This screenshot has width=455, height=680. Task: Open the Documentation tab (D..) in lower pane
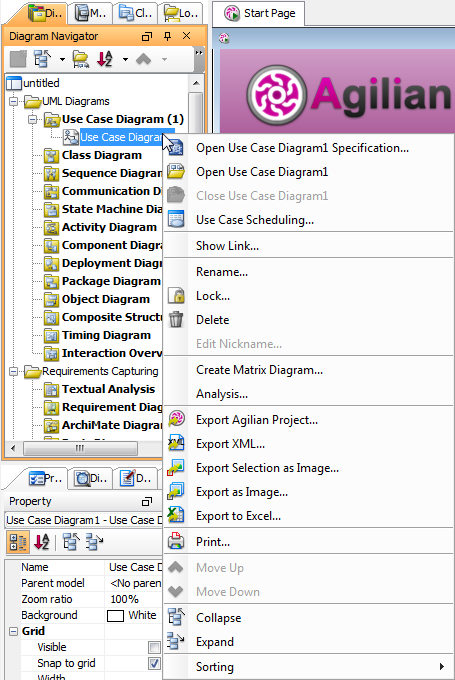(x=136, y=478)
